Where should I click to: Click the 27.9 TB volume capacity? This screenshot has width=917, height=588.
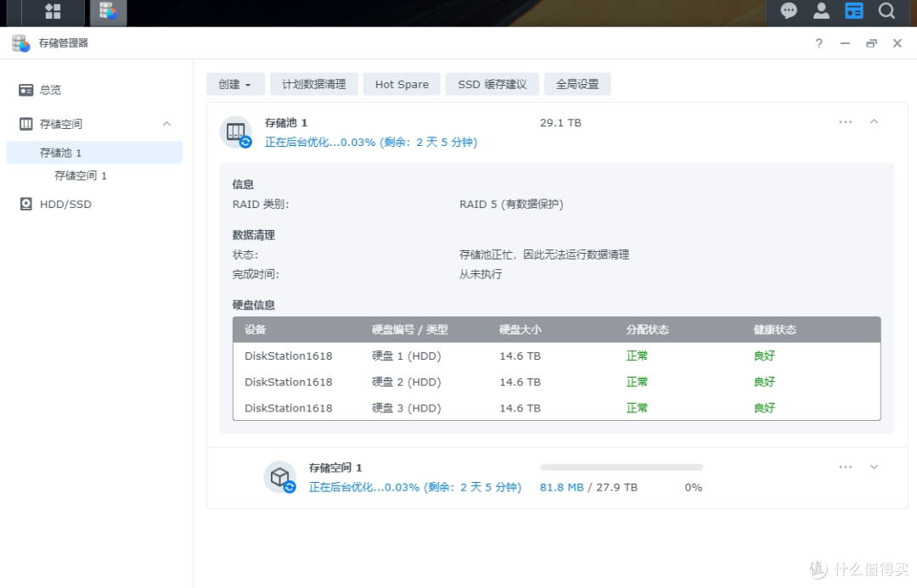(616, 487)
